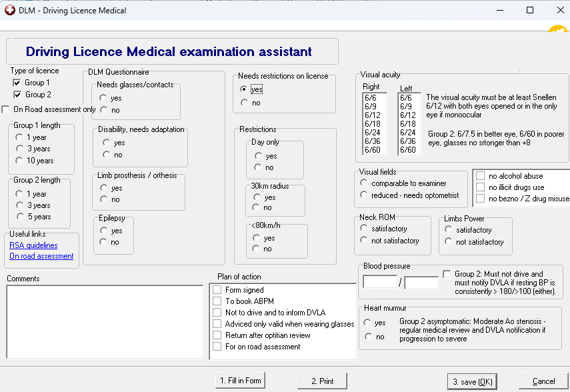Open the On road assessment link
The image size is (570, 392).
41,256
